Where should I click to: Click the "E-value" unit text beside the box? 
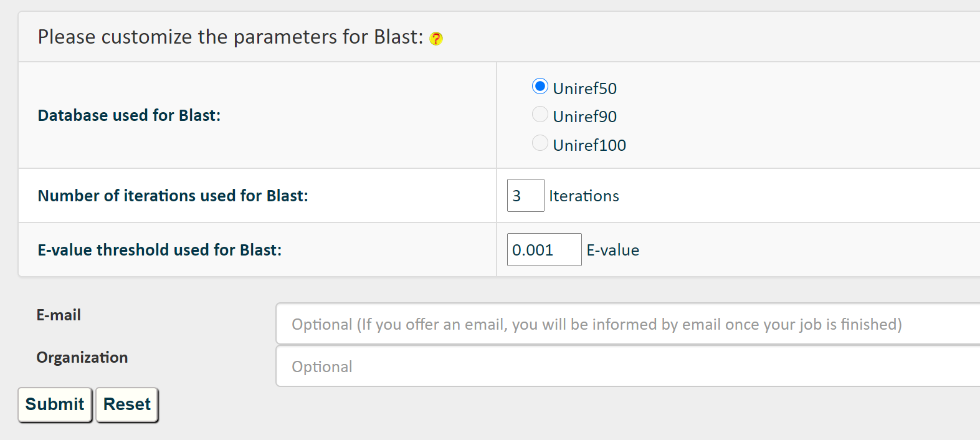pyautogui.click(x=612, y=250)
